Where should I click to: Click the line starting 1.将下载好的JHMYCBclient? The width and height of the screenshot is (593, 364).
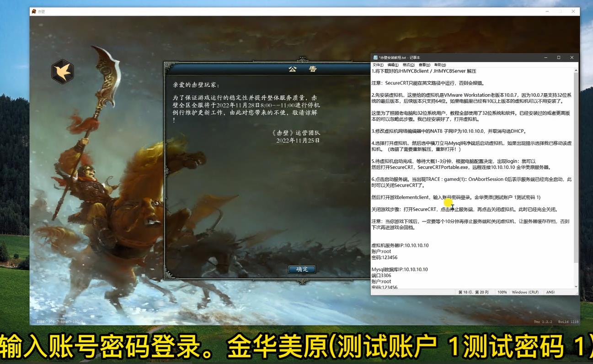tap(424, 71)
